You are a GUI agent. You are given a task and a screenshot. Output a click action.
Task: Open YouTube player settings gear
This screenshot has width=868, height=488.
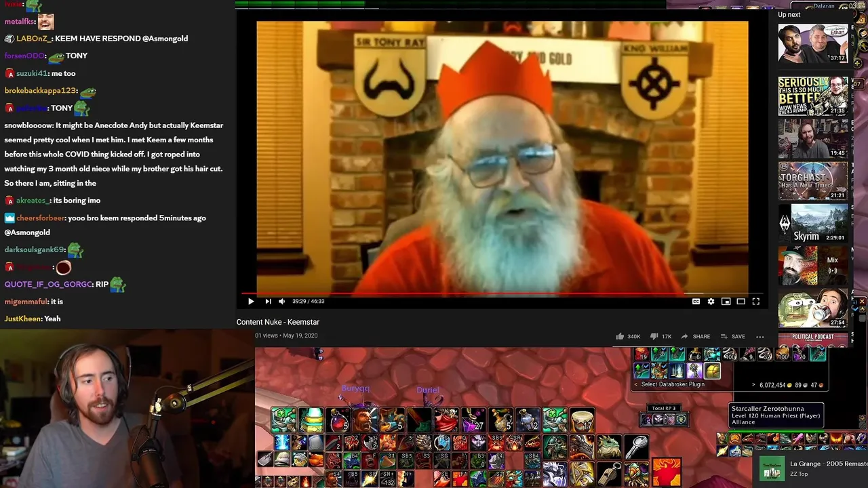point(711,302)
